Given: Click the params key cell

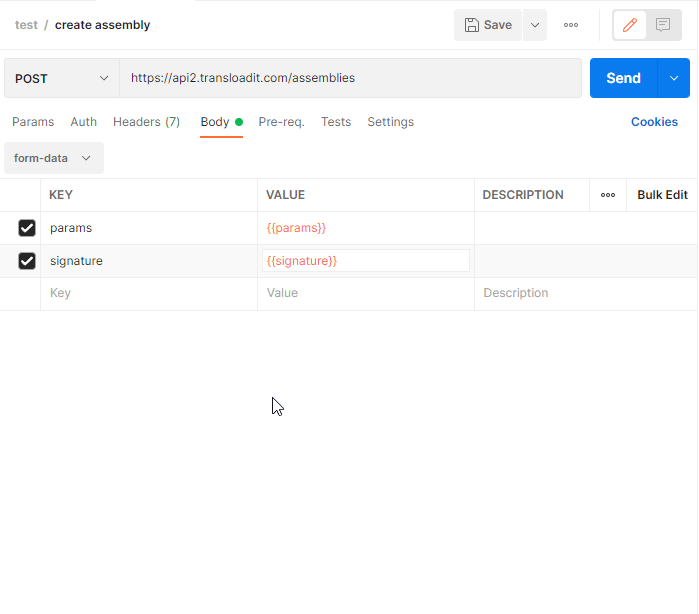Looking at the screenshot, I should [149, 228].
